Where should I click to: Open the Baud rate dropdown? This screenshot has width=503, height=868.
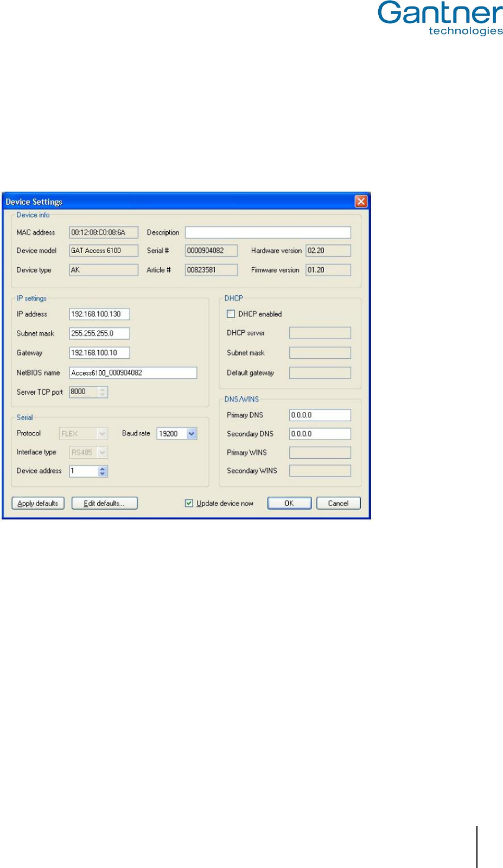(191, 434)
